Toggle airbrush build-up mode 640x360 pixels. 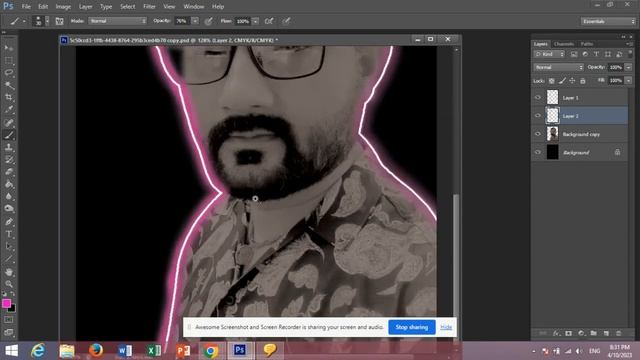point(269,21)
